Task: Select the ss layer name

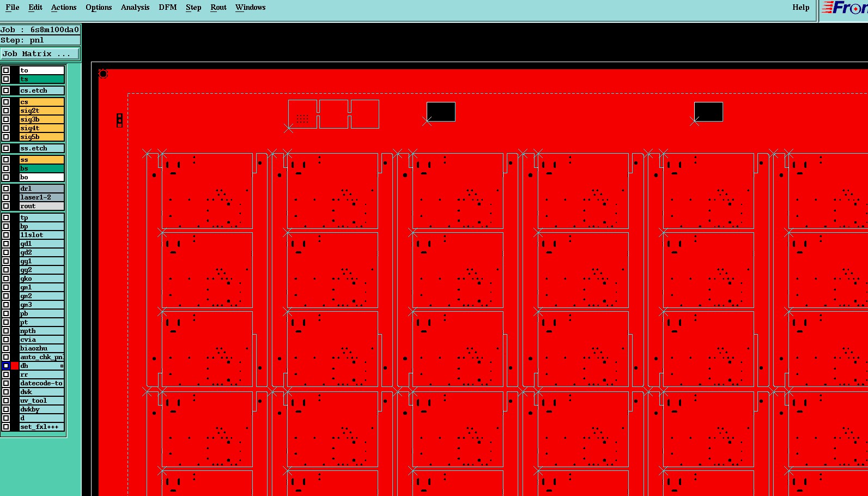Action: pyautogui.click(x=42, y=160)
